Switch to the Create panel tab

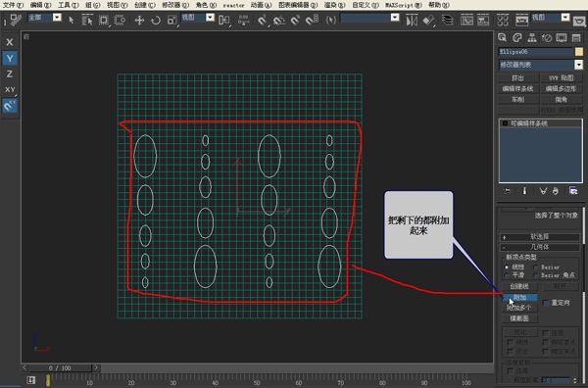click(x=502, y=37)
